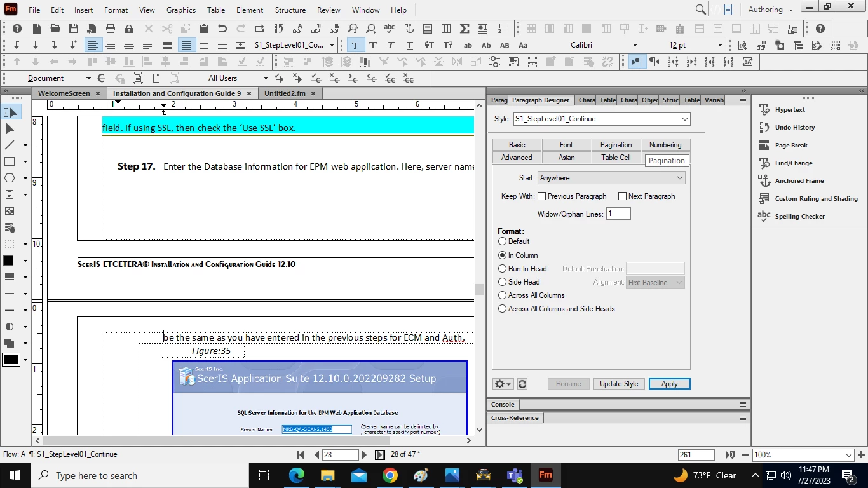Open Microsoft Teams from taskbar
The image size is (868, 488).
tap(514, 475)
